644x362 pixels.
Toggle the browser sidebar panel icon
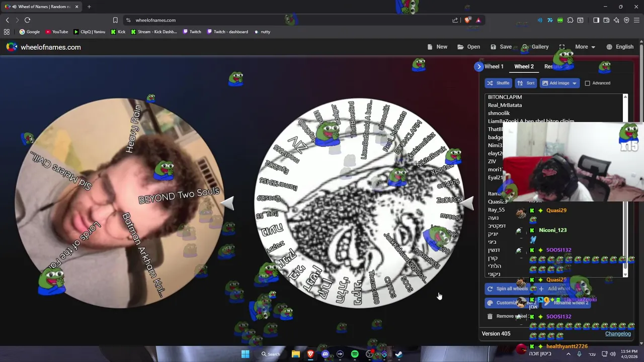pyautogui.click(x=596, y=20)
